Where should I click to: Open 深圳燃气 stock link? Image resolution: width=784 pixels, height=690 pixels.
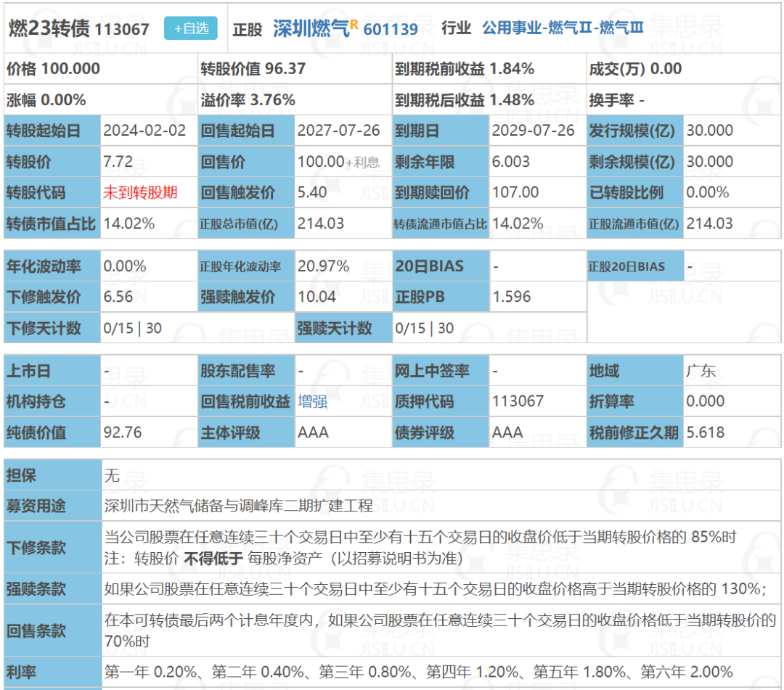point(311,29)
